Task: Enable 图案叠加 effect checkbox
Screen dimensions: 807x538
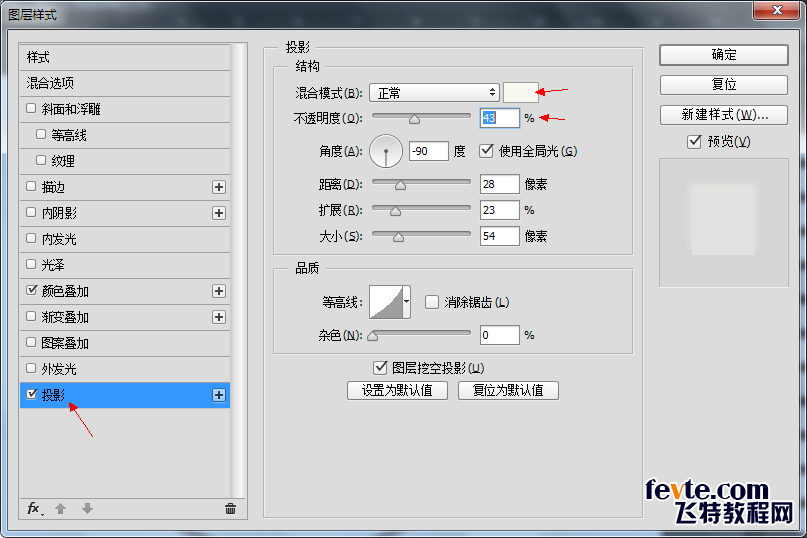Action: [31, 342]
